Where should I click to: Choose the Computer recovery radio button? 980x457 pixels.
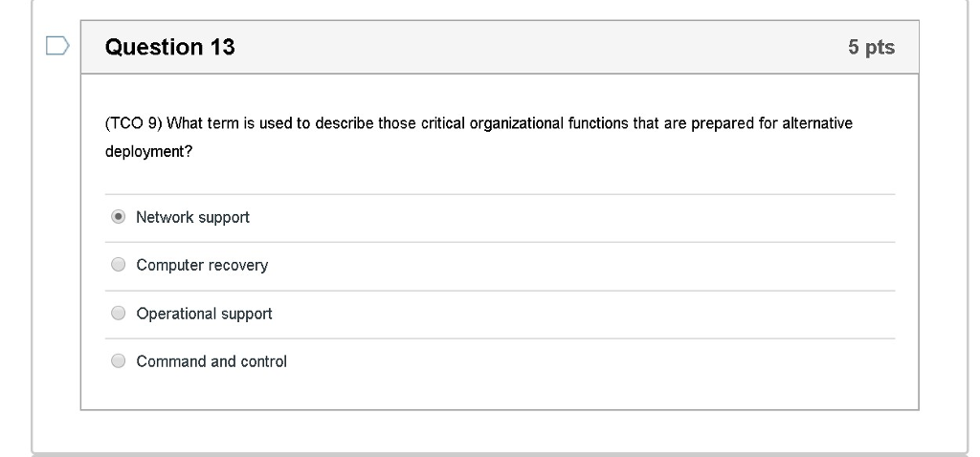click(118, 265)
